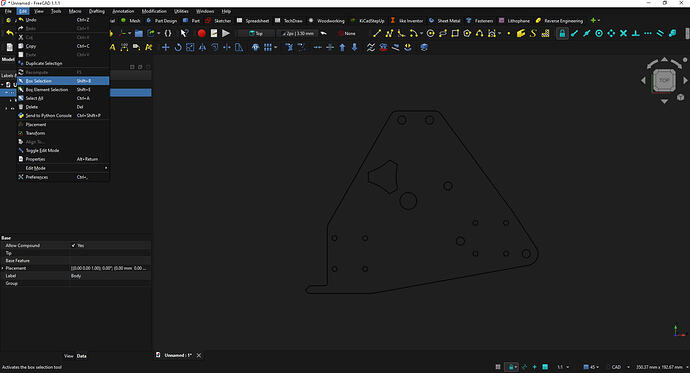
Task: Select the Facebinder tool
Action: 521,33
